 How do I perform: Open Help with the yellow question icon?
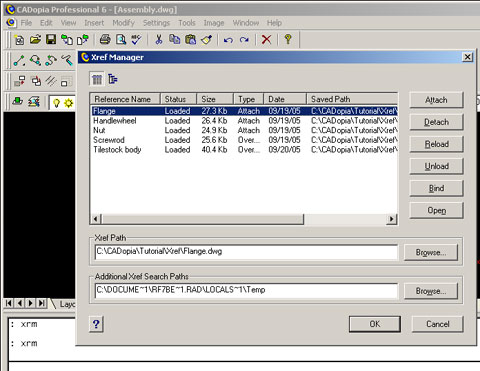click(288, 40)
